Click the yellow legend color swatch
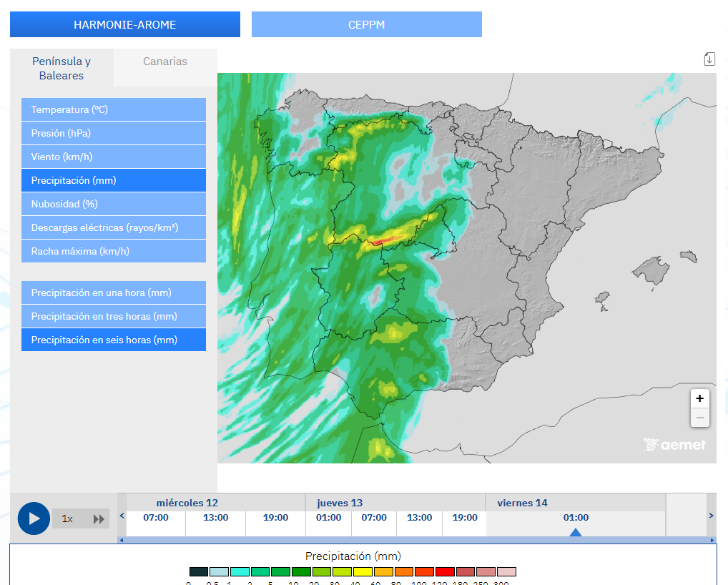 [363, 571]
